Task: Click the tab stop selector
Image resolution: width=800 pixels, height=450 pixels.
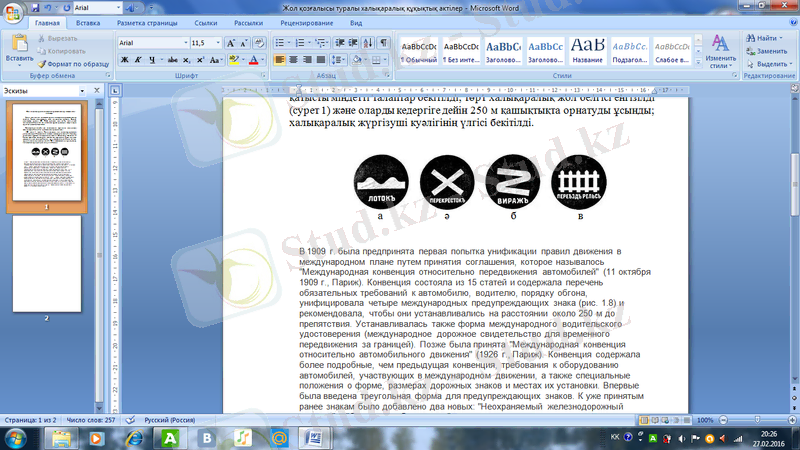Action: [x=115, y=90]
